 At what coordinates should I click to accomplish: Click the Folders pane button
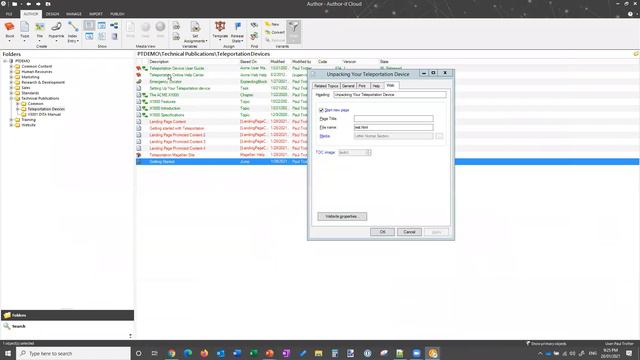coord(67,315)
